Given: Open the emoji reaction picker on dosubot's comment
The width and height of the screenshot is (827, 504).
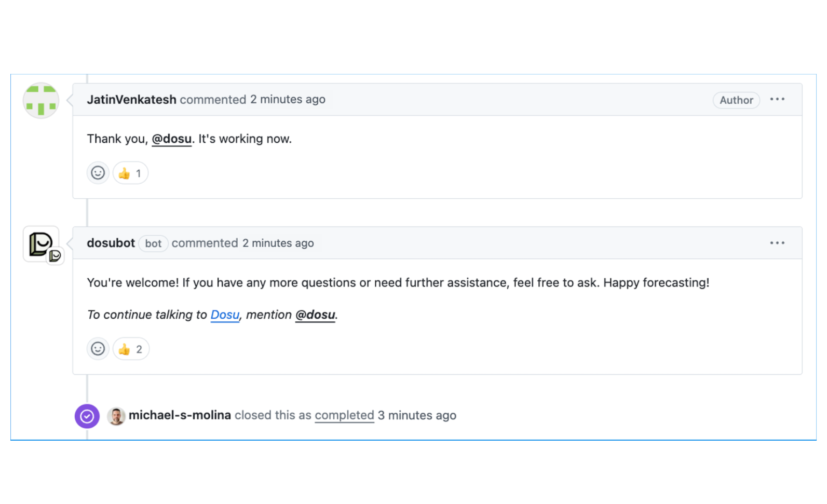Looking at the screenshot, I should tap(98, 349).
